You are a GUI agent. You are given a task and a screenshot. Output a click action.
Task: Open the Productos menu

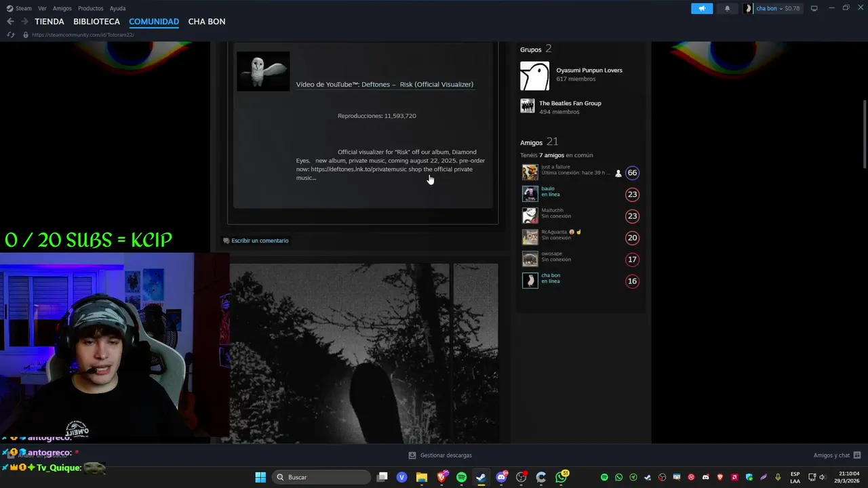click(x=90, y=8)
